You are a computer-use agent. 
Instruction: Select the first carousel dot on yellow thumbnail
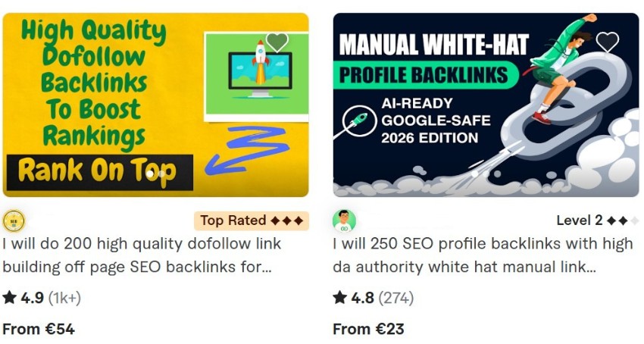click(150, 174)
